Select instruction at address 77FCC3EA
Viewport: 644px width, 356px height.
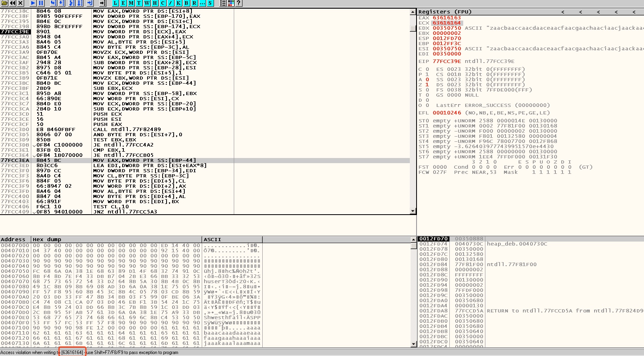(x=205, y=160)
